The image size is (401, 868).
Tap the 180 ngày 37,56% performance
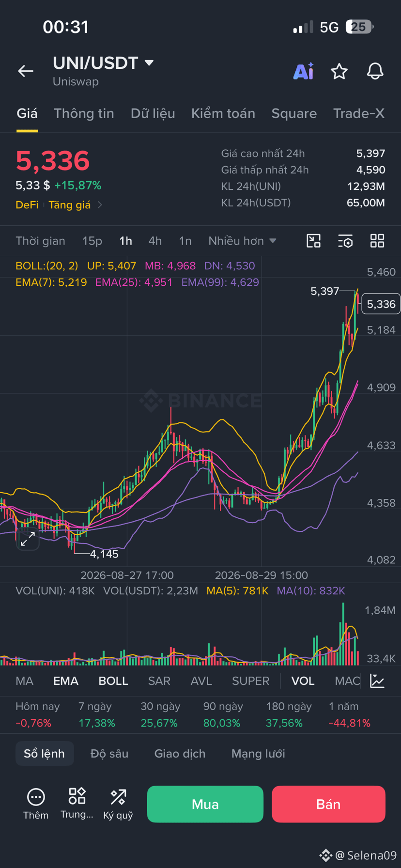[289, 714]
